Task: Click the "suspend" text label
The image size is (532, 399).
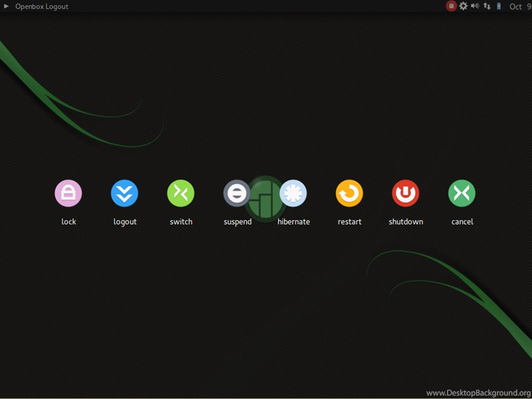Action: coord(237,222)
